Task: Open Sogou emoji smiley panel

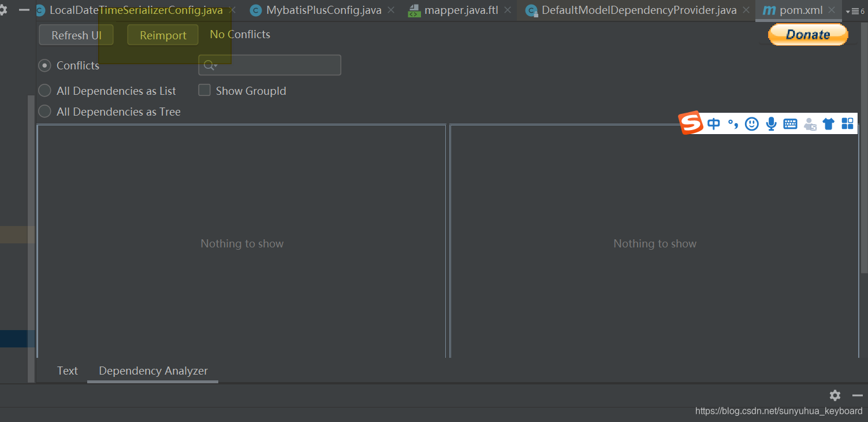Action: coord(751,124)
